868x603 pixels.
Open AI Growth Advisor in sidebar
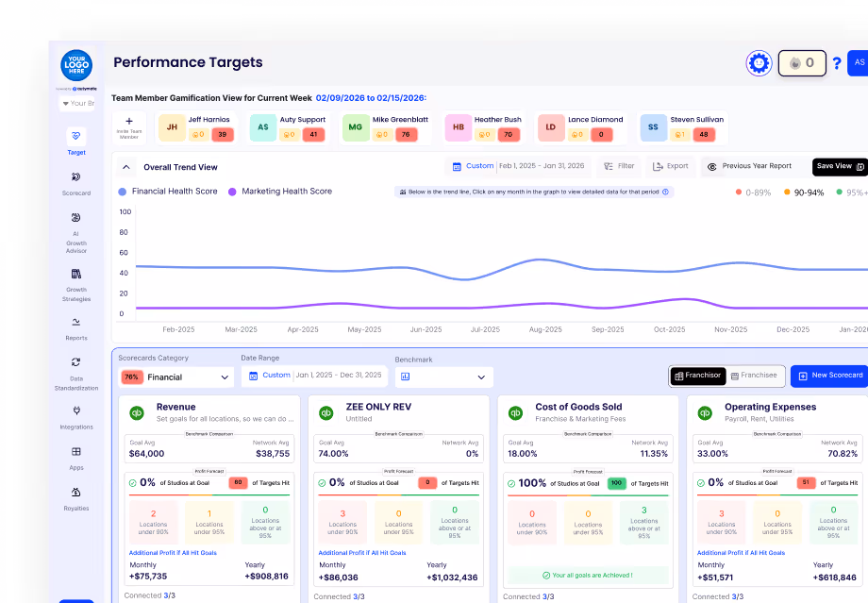click(x=76, y=232)
